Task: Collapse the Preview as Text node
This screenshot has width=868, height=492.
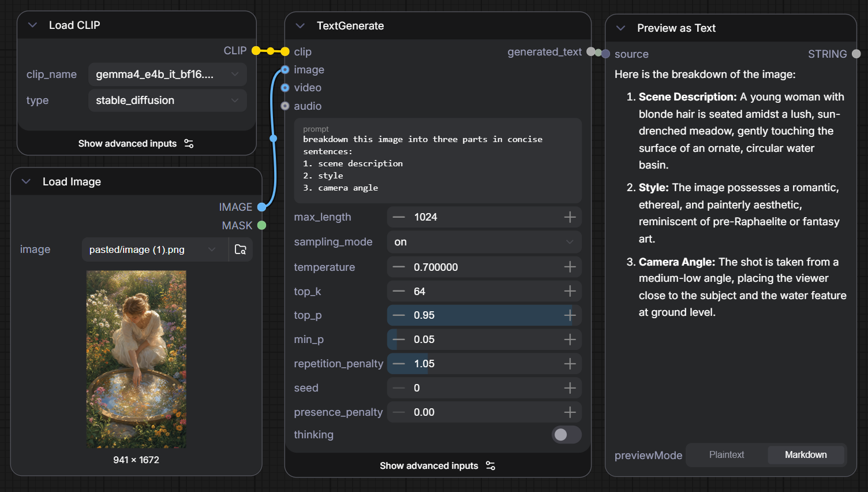Action: (x=621, y=28)
